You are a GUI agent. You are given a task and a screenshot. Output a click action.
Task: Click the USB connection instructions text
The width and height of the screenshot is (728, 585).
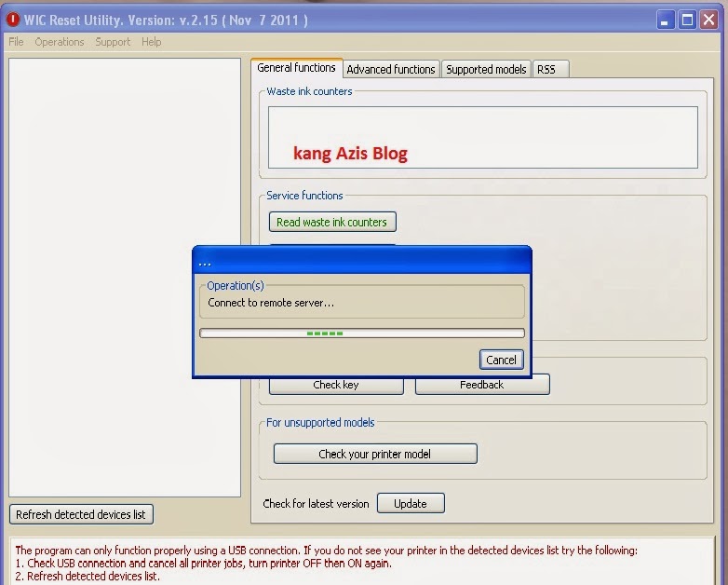pos(327,563)
